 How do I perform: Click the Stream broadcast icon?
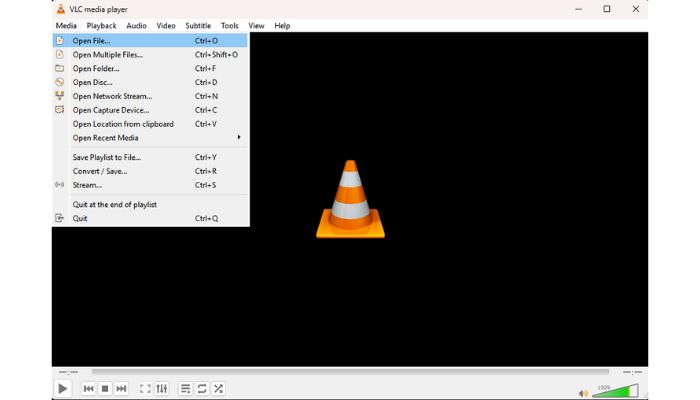point(59,185)
